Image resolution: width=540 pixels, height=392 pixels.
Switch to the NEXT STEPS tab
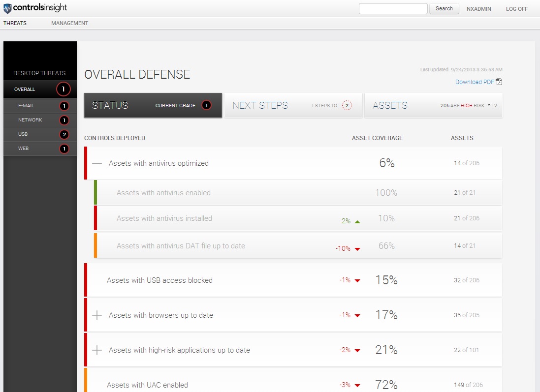[x=260, y=105]
